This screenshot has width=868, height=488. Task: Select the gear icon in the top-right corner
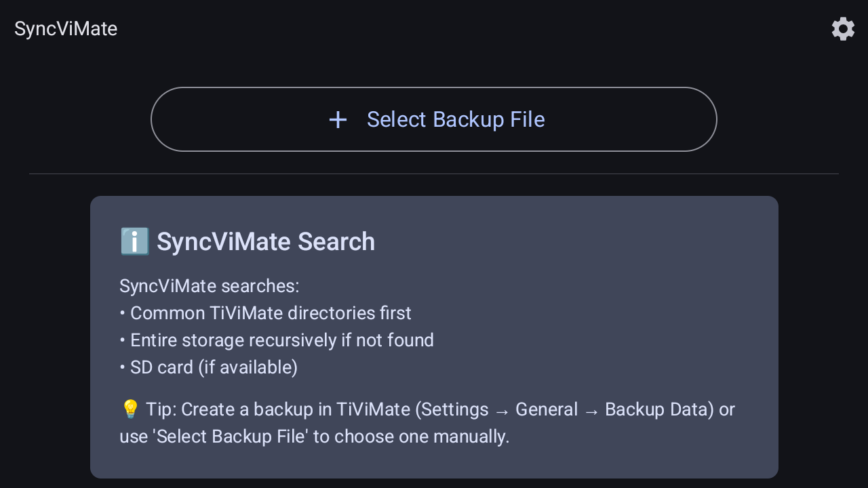click(843, 28)
